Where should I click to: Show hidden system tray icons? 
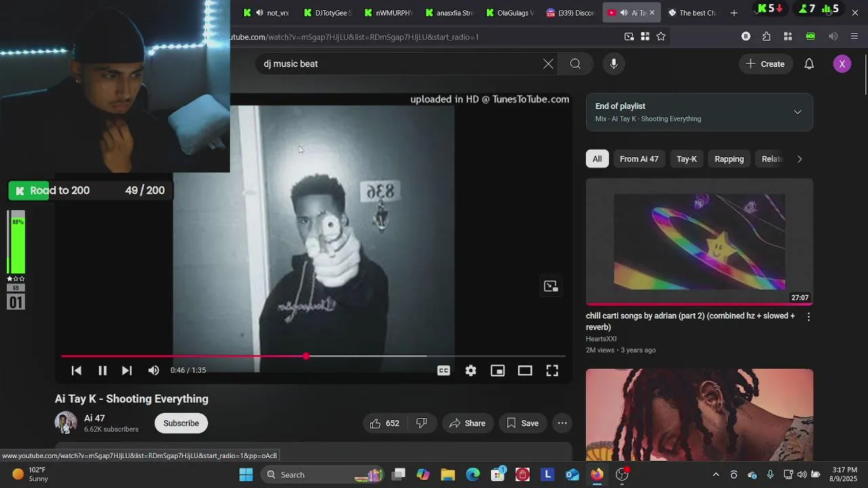click(716, 474)
